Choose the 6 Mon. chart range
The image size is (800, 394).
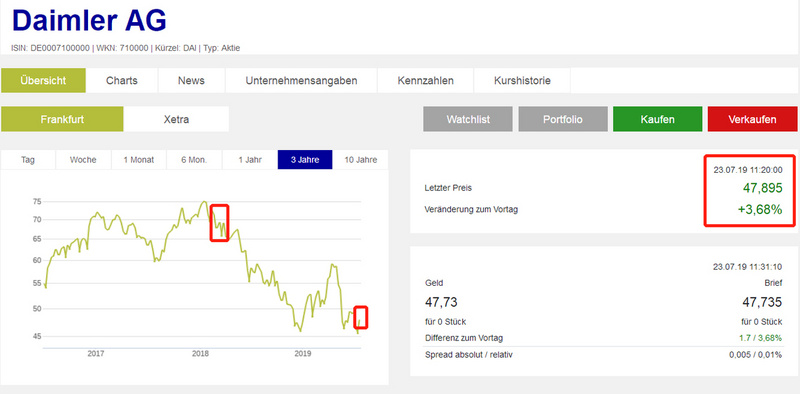[194, 160]
